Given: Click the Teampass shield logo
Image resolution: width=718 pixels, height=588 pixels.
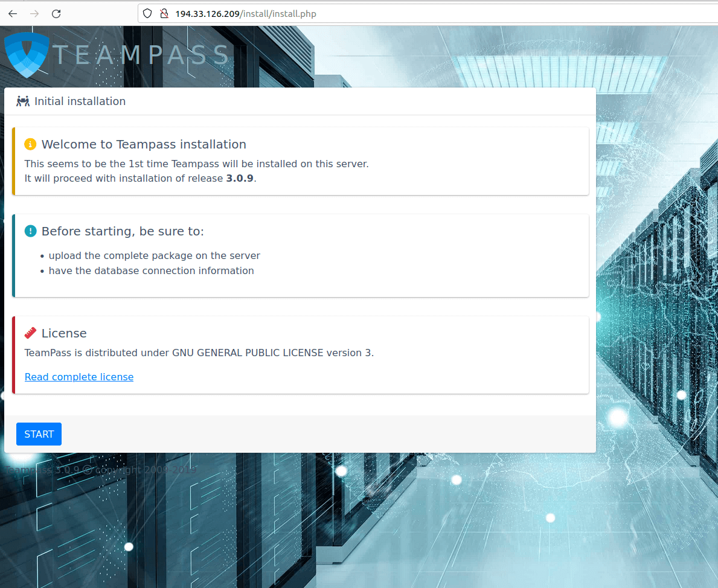Looking at the screenshot, I should 27,55.
